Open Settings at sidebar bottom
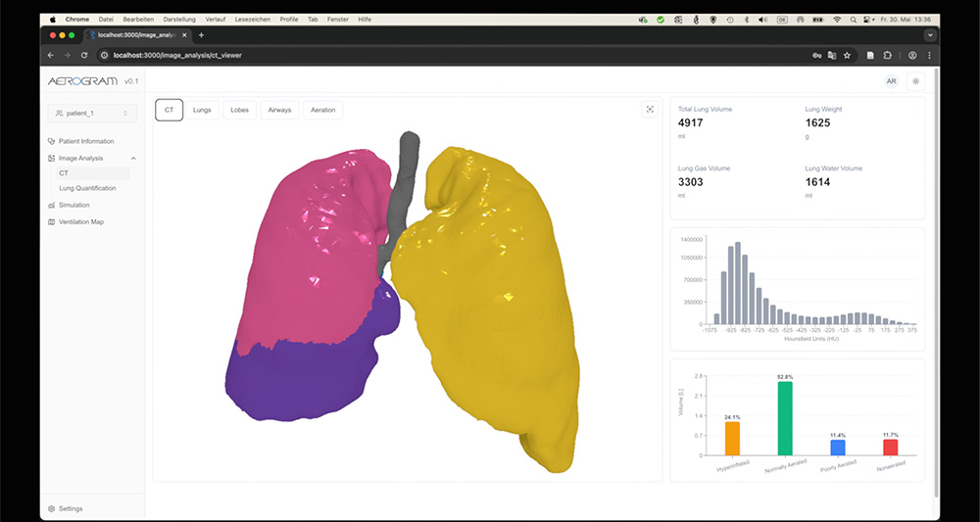This screenshot has height=522, width=980. 71,509
